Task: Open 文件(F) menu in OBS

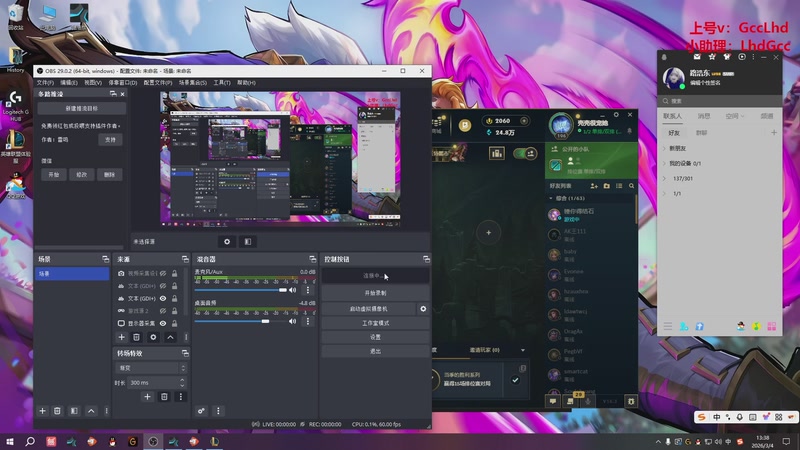Action: pyautogui.click(x=45, y=83)
